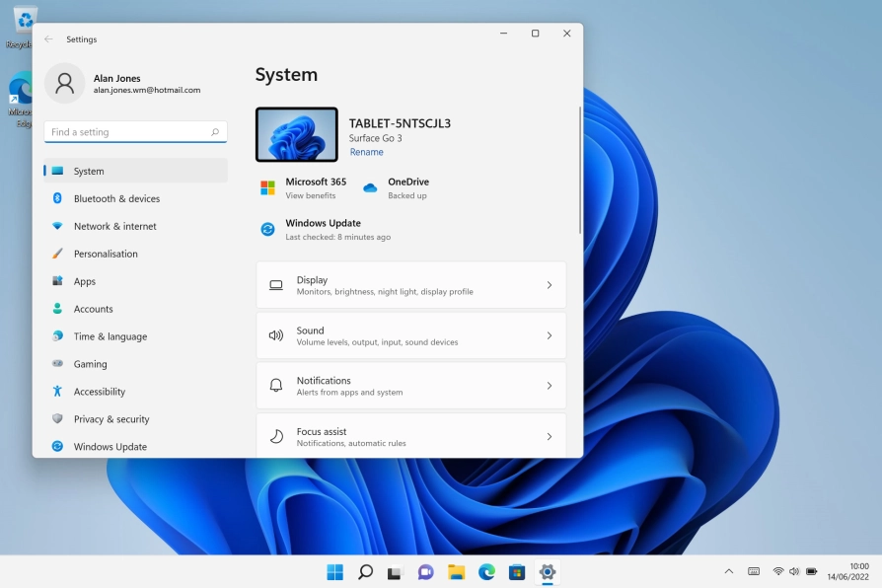Expand the Display settings row chevron

click(x=550, y=284)
